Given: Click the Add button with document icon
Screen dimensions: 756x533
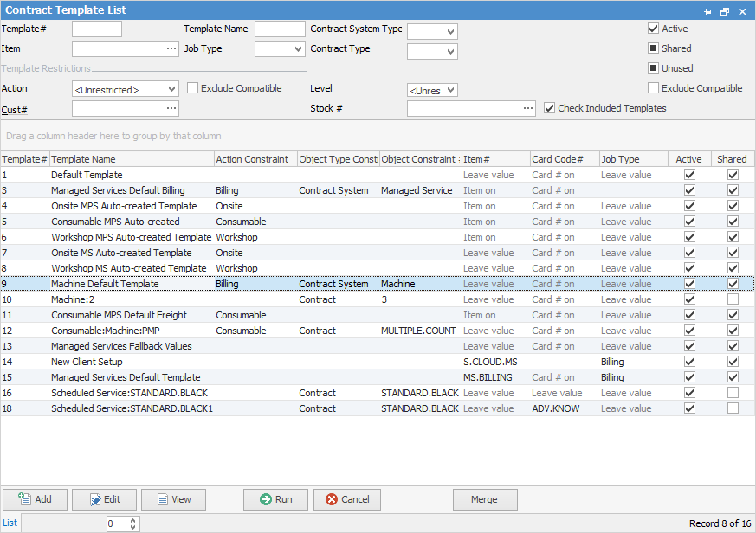Looking at the screenshot, I should point(35,499).
